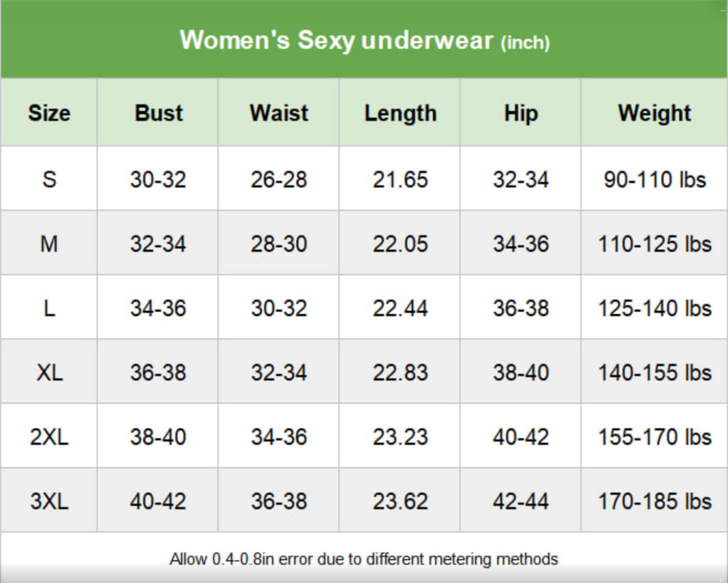
Task: Click the Bust column header
Action: pos(158,113)
